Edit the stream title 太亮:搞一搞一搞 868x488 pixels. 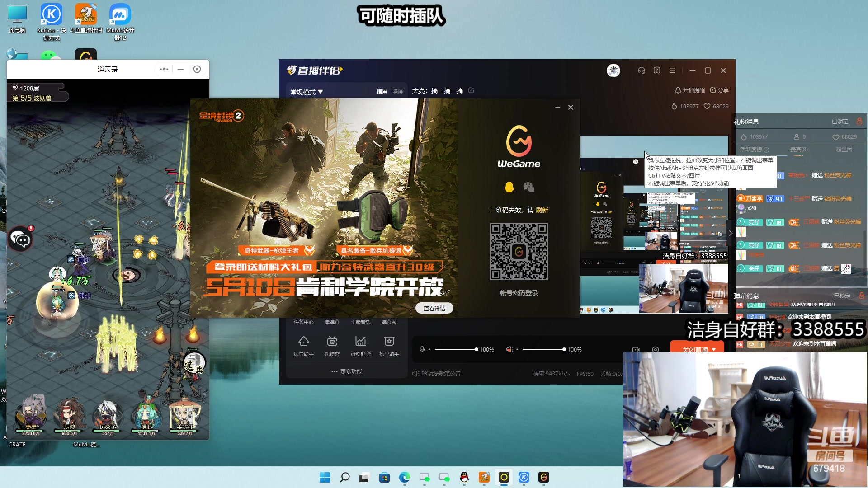471,90
